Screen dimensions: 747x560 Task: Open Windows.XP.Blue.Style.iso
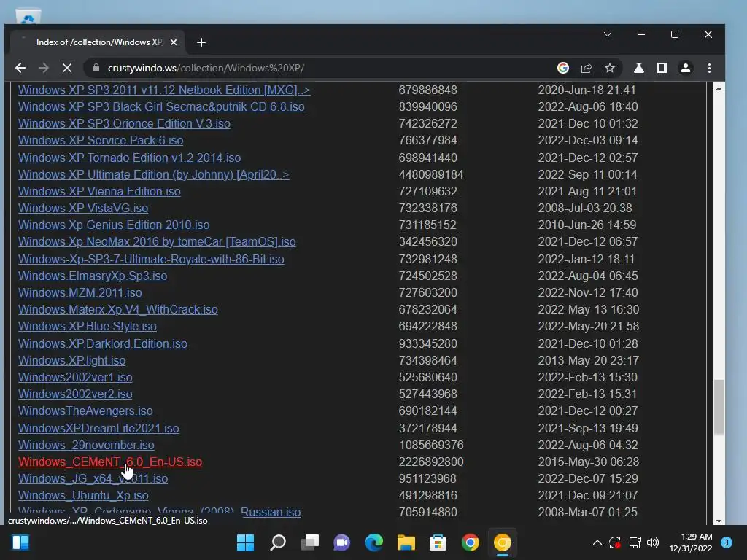pyautogui.click(x=88, y=326)
